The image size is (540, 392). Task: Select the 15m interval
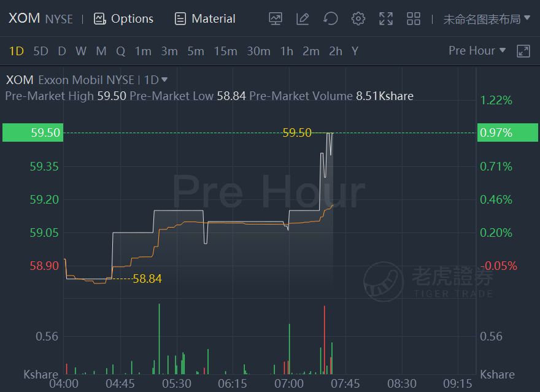coord(226,52)
